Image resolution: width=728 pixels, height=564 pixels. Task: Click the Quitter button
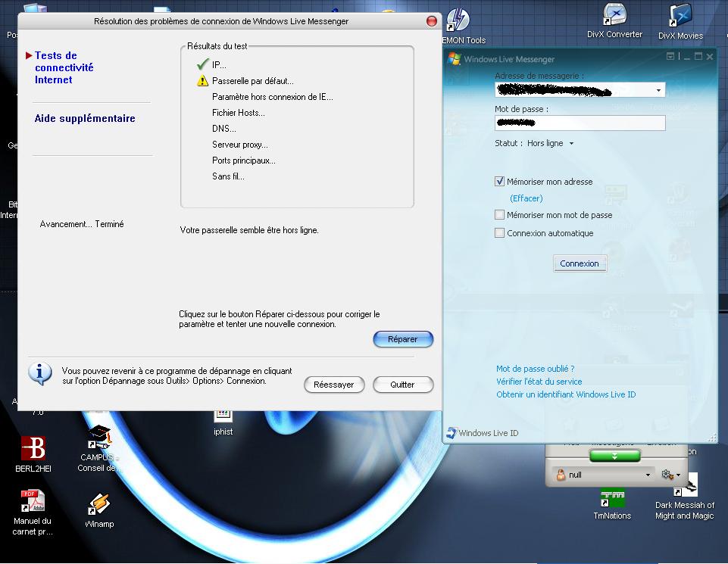402,385
